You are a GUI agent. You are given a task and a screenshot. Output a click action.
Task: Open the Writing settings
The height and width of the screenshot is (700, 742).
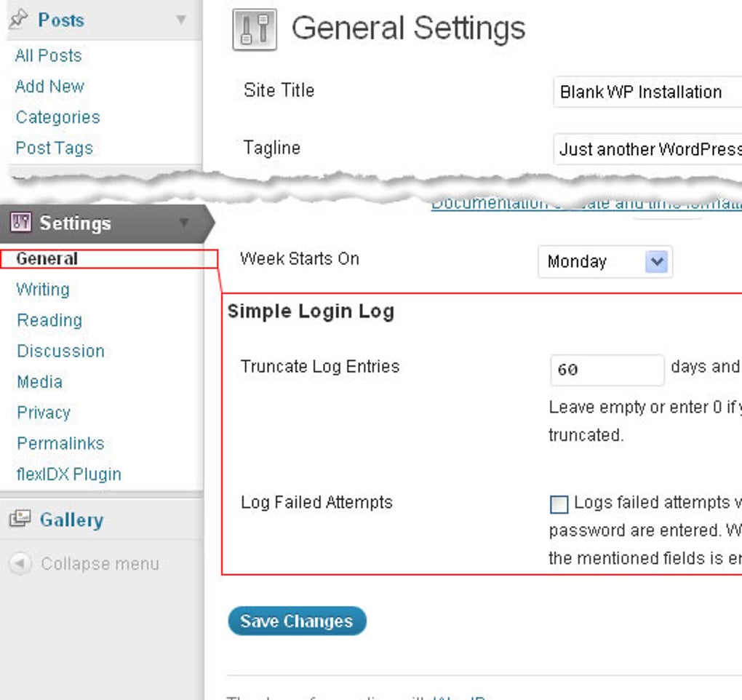click(42, 290)
